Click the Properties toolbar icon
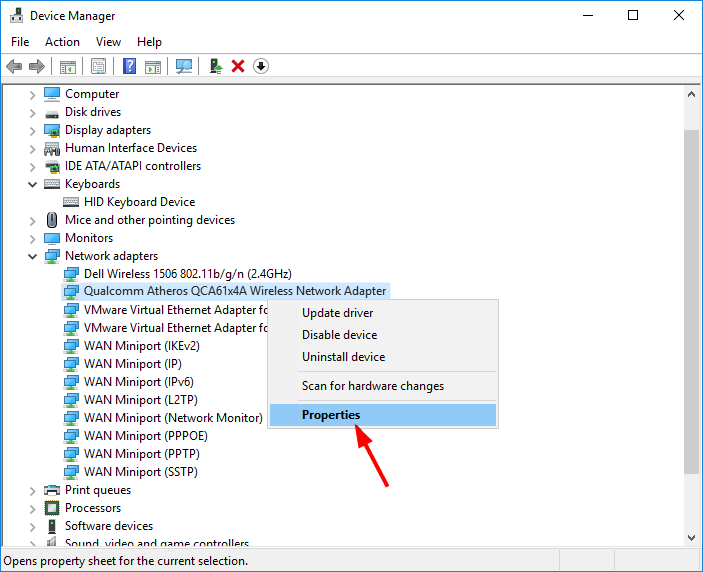703x572 pixels. (98, 66)
